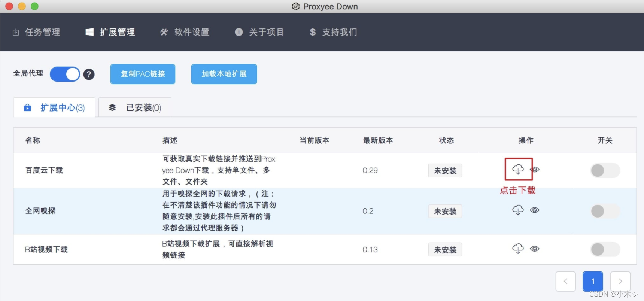Click the 百度云下载 description text
This screenshot has height=301, width=644.
tap(219, 170)
